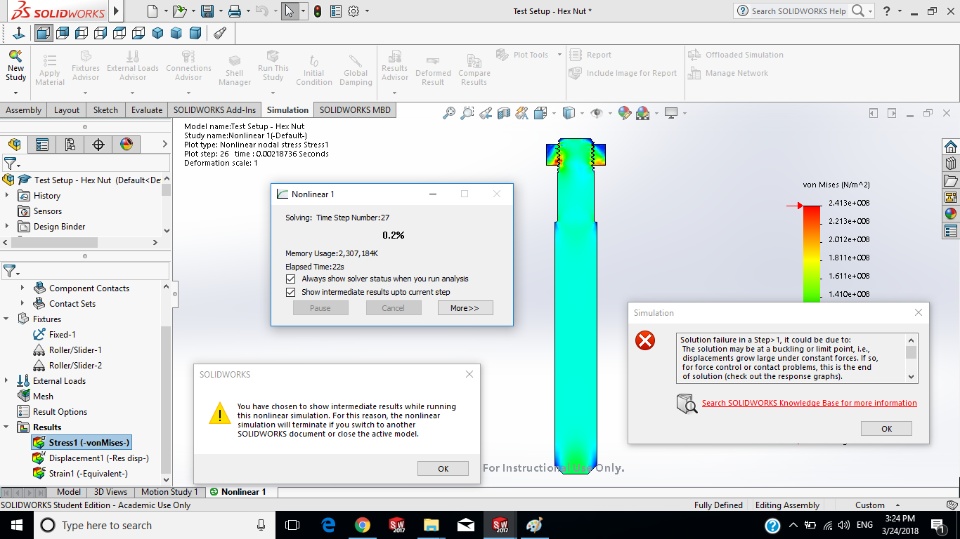
Task: Click the Search SOLIDWORKS Help field
Action: [x=799, y=11]
